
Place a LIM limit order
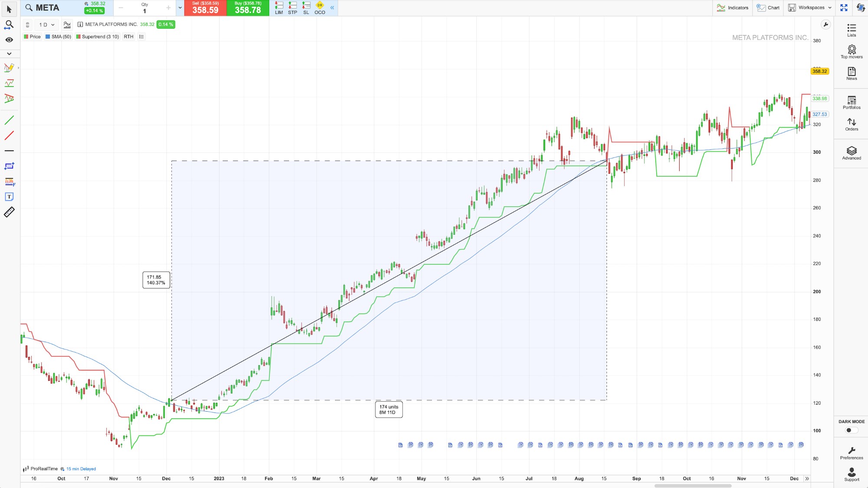pos(279,8)
